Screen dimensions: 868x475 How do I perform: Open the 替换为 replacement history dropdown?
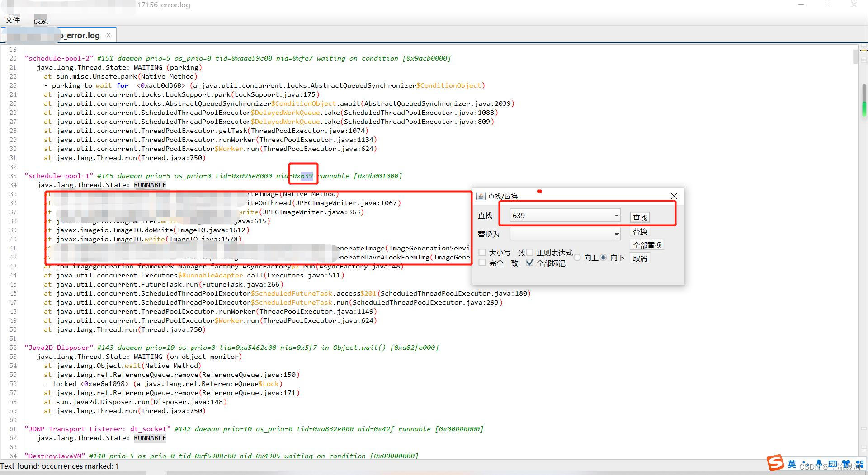coord(617,234)
